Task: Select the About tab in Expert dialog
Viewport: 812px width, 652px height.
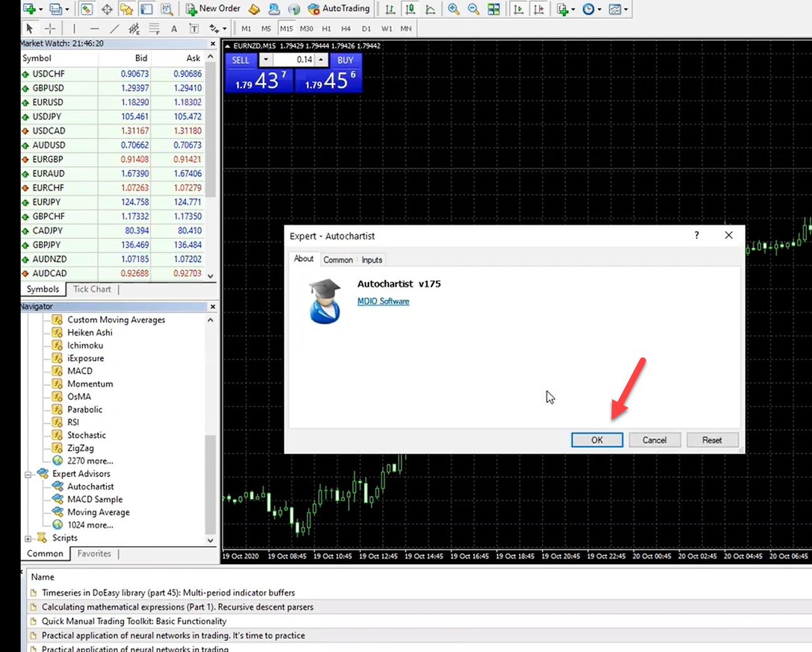Action: 304,259
